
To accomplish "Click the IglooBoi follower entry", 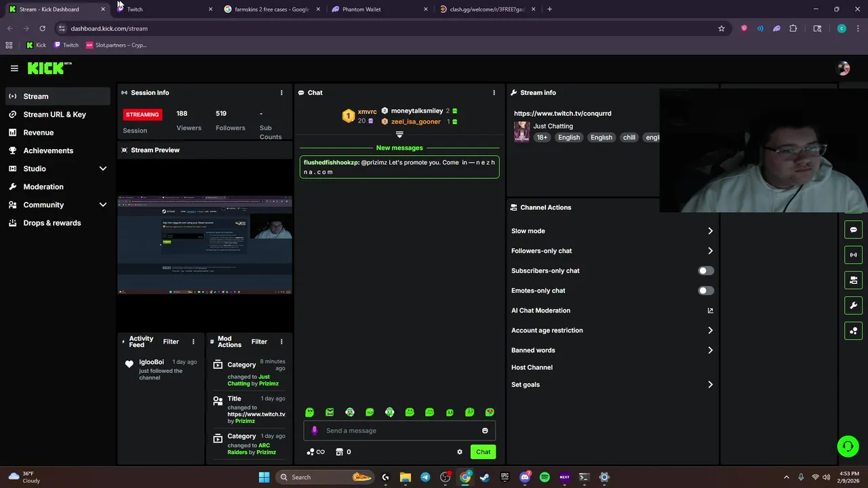I will [160, 369].
